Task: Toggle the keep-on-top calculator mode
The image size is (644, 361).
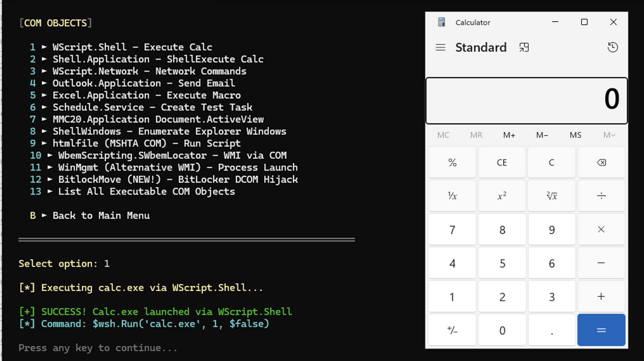Action: pos(524,47)
